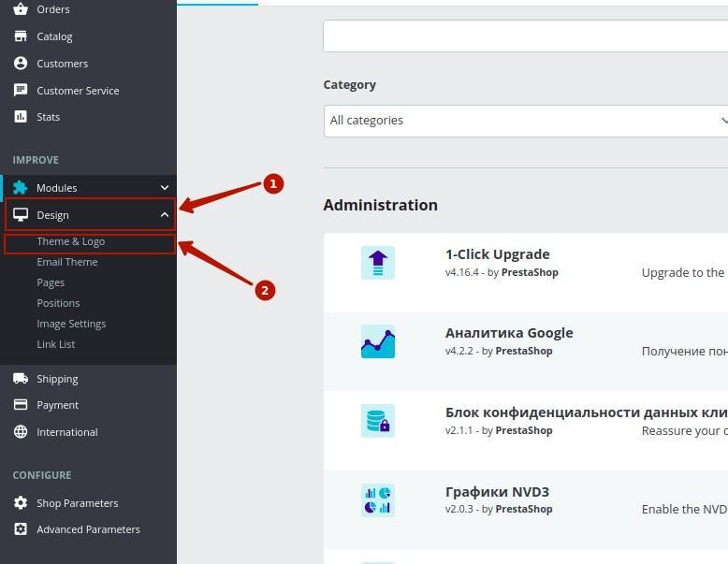Click the 1-Click Upgrade module title

(x=497, y=254)
